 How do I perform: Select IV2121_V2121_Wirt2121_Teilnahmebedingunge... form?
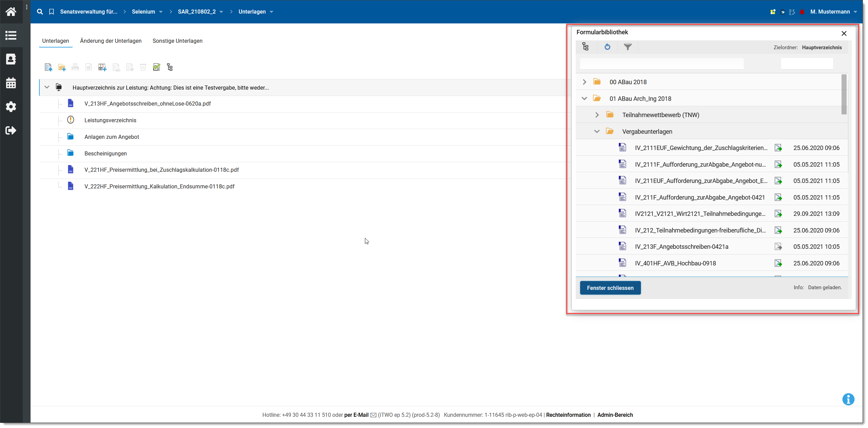[700, 214]
